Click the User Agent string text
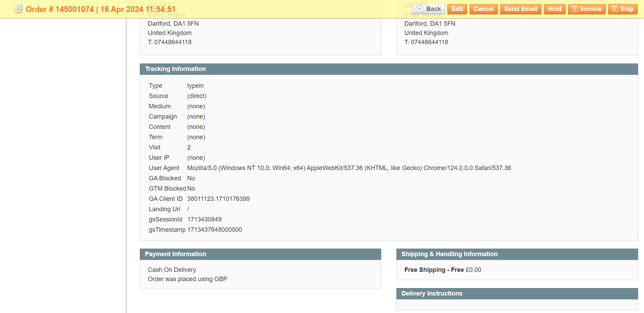 (349, 168)
